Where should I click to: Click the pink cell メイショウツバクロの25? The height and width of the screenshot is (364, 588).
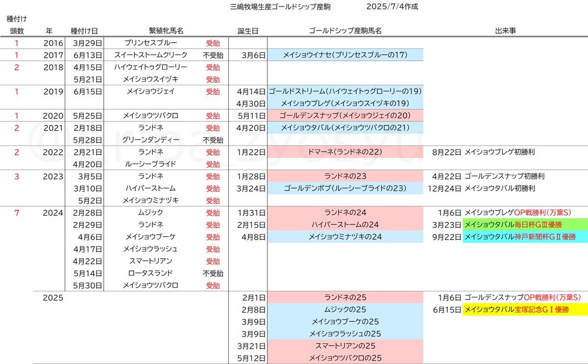click(x=345, y=358)
